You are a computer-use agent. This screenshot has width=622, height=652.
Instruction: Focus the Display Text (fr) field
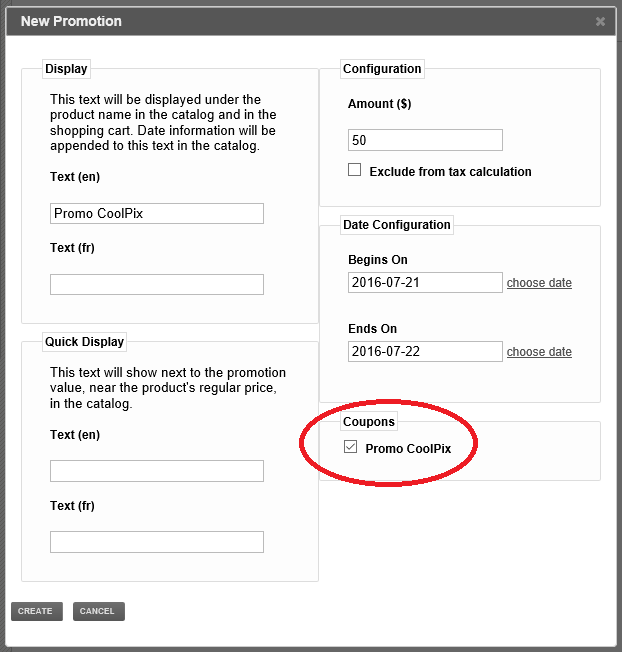(157, 284)
